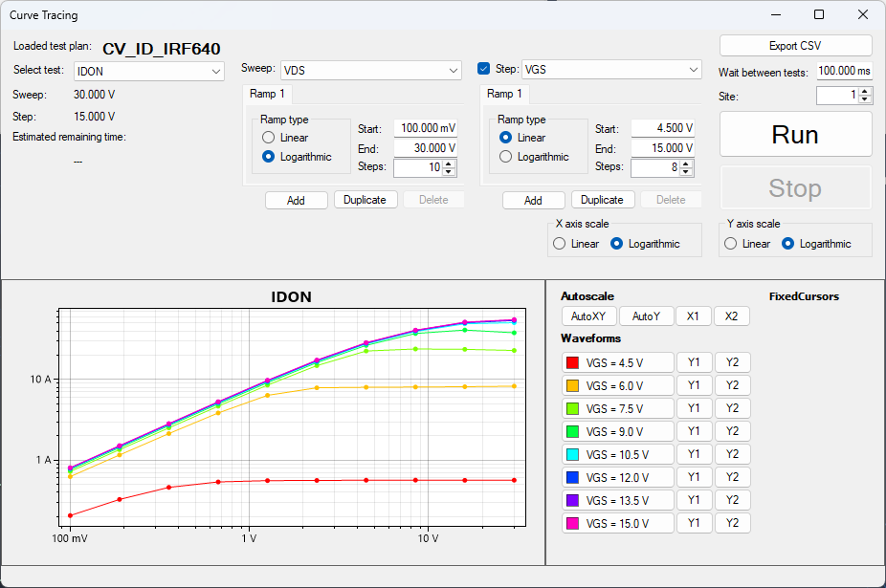Set Y axis scale to Linear
886x588 pixels.
tap(731, 244)
